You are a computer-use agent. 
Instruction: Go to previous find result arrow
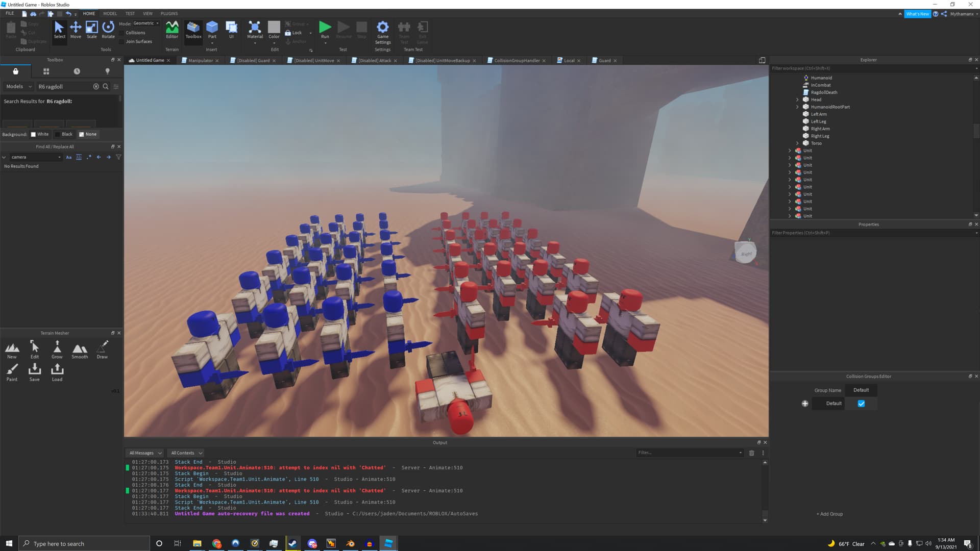(99, 157)
